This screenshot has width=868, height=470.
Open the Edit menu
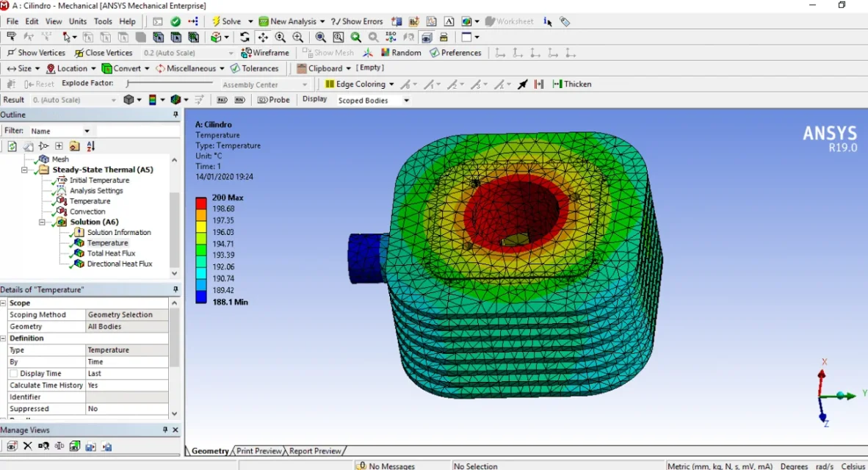click(x=32, y=21)
